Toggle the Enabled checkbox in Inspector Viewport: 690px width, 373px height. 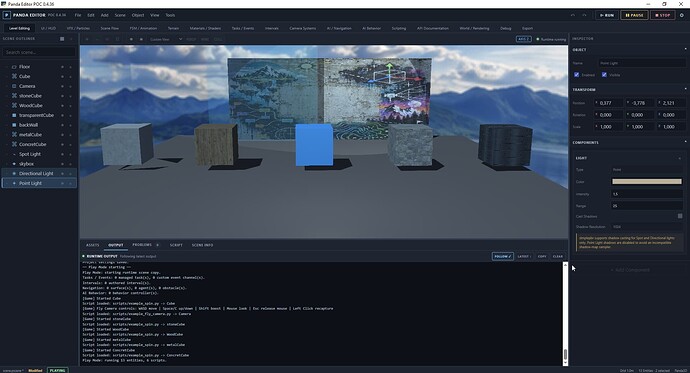[576, 75]
